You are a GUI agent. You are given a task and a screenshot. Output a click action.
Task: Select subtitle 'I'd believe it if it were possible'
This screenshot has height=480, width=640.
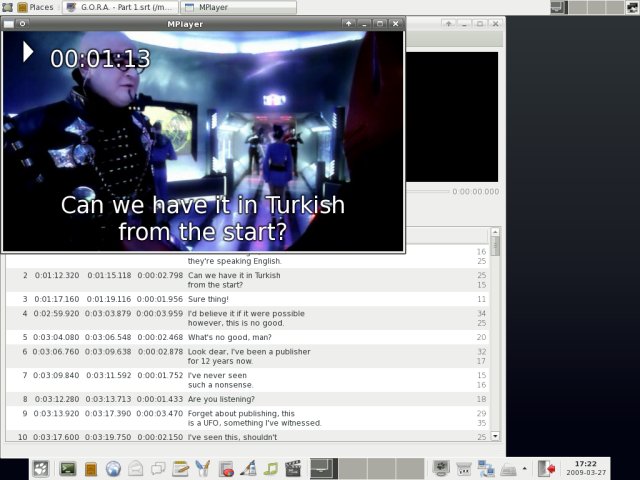coord(247,318)
